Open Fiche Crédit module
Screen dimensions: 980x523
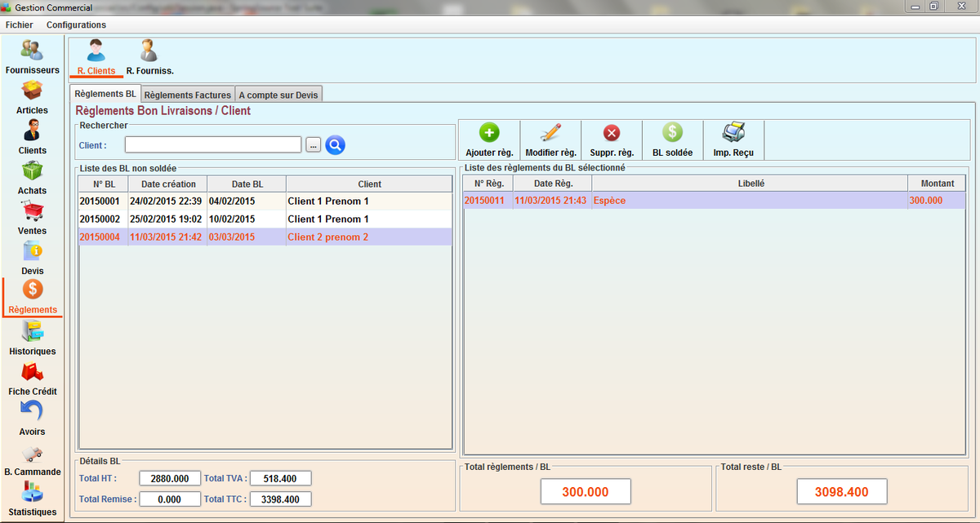[x=32, y=378]
